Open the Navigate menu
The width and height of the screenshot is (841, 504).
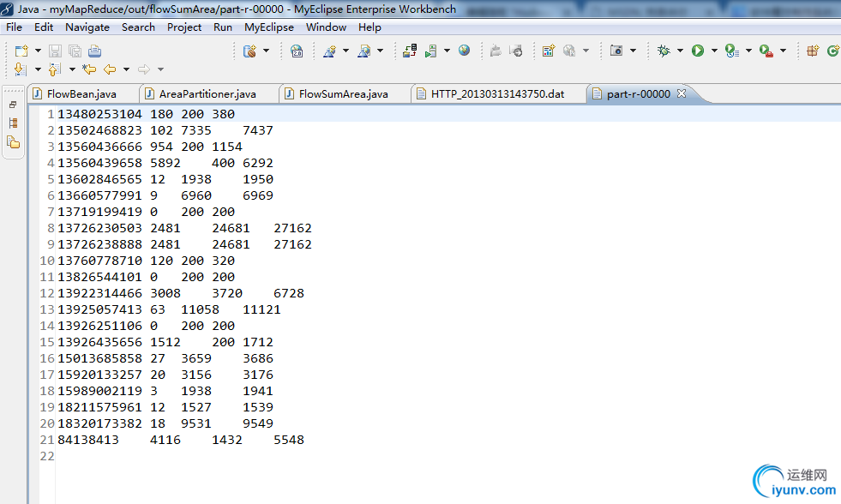coord(87,27)
